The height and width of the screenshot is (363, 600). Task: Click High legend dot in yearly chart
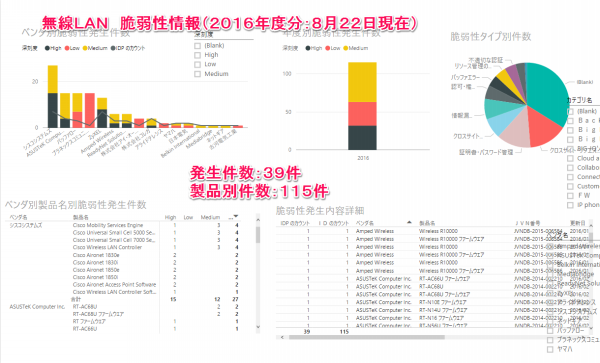coord(308,48)
